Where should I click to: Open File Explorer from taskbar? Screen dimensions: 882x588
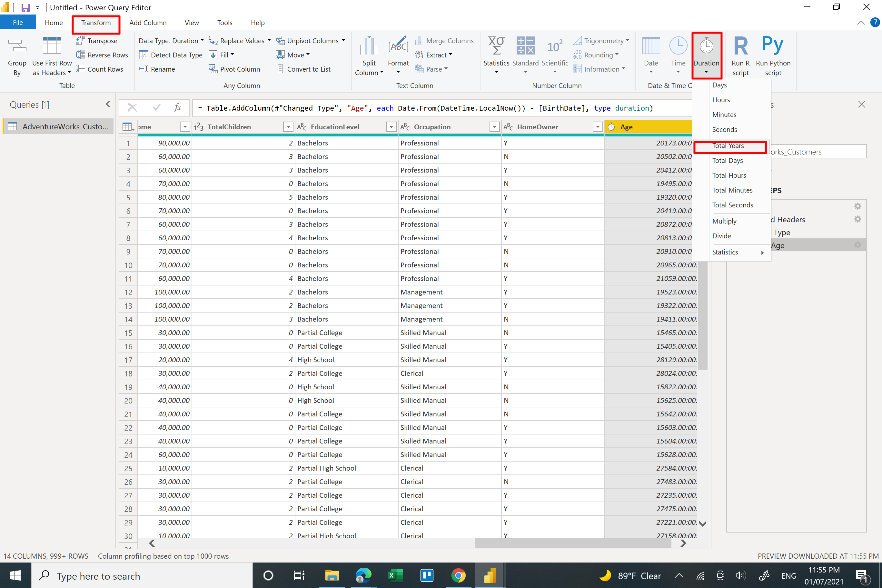coord(332,575)
